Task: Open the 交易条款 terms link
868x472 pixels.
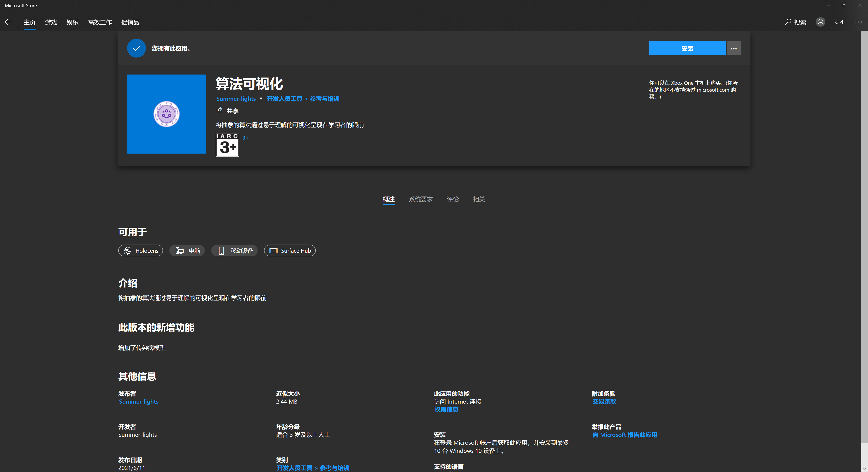Action: [x=604, y=402]
